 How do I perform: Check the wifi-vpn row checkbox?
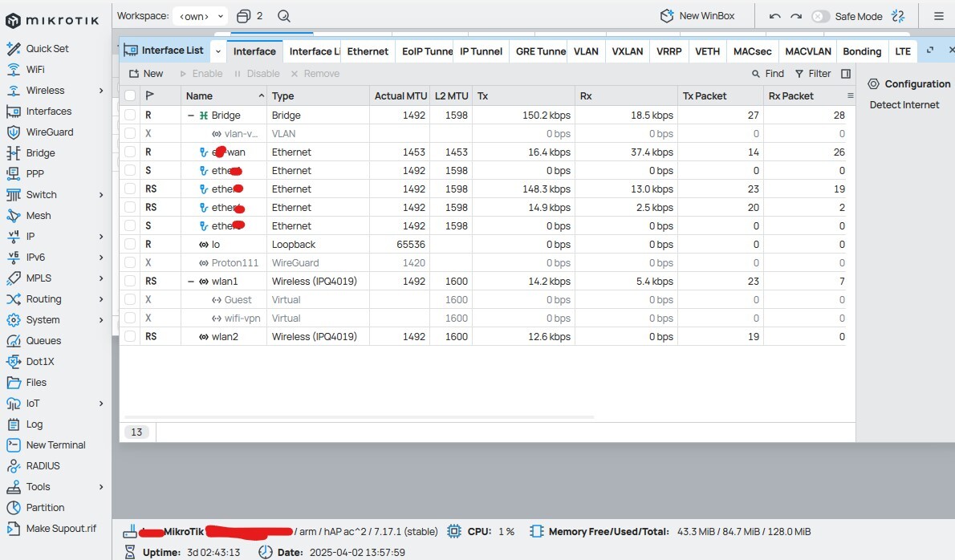point(130,319)
